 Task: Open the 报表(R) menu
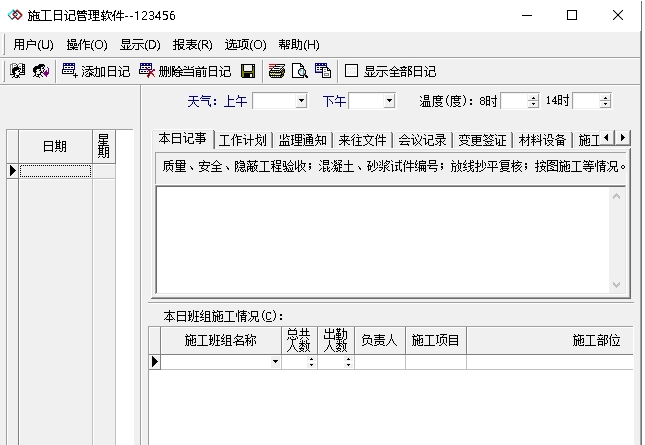[193, 44]
